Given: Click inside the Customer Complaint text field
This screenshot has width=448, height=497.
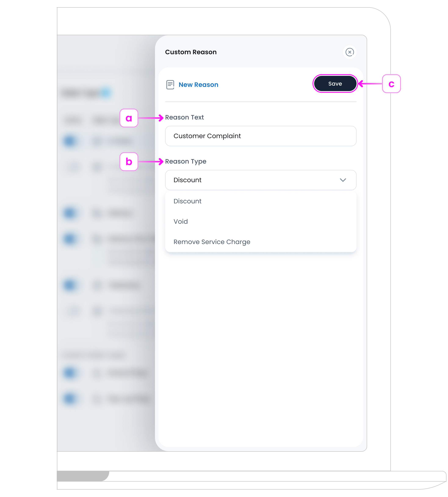Looking at the screenshot, I should [260, 136].
